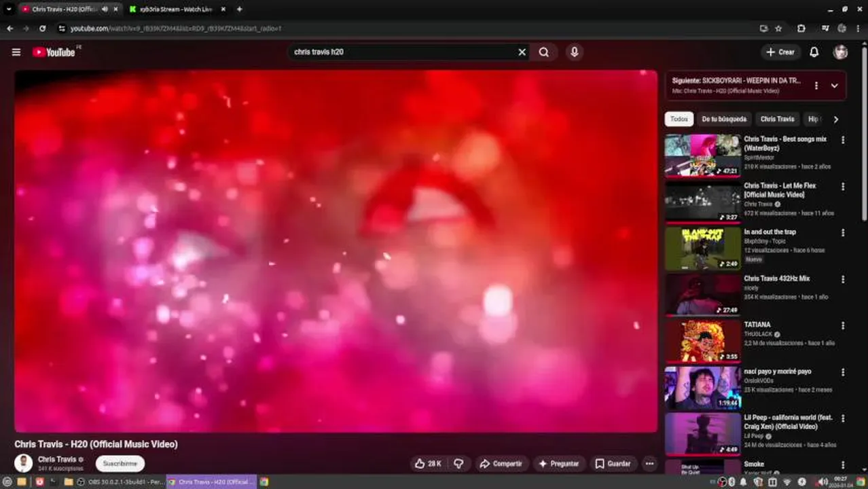Close the xpb3ria Stream tab
This screenshot has width=868, height=489.
click(222, 9)
